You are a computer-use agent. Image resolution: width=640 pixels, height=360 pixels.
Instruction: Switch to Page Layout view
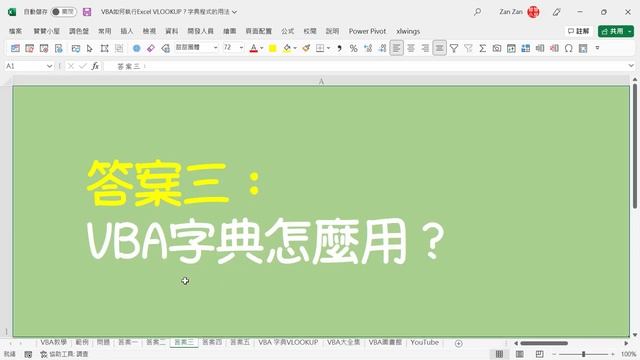tap(520, 354)
